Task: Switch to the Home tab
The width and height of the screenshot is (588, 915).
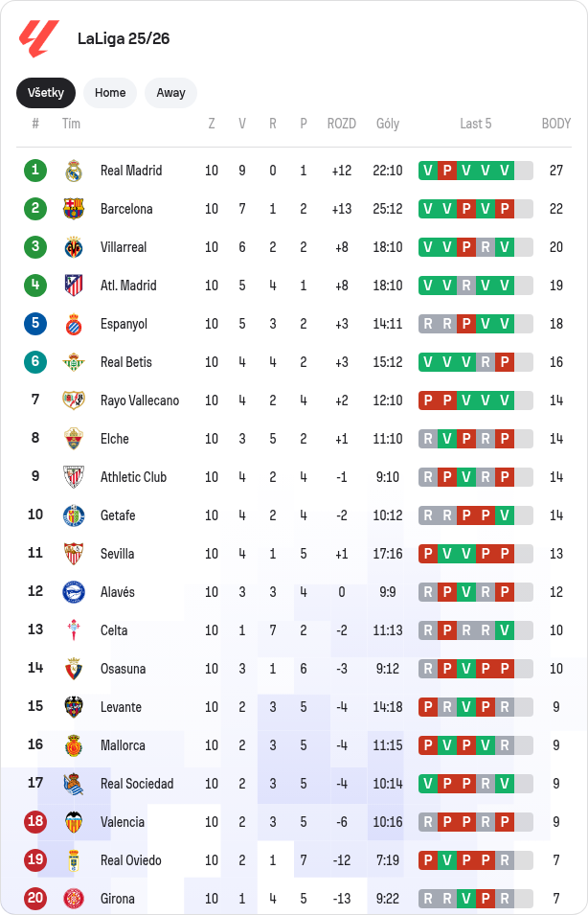Action: coord(110,93)
